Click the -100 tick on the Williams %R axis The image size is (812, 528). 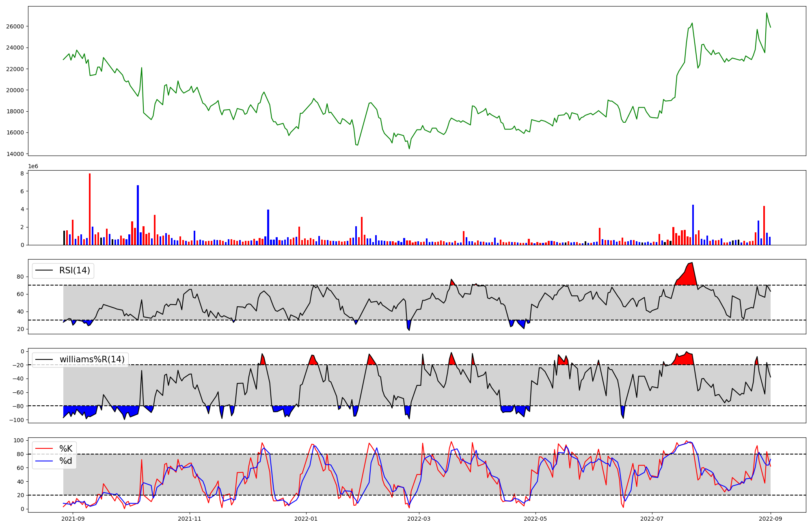tap(17, 420)
